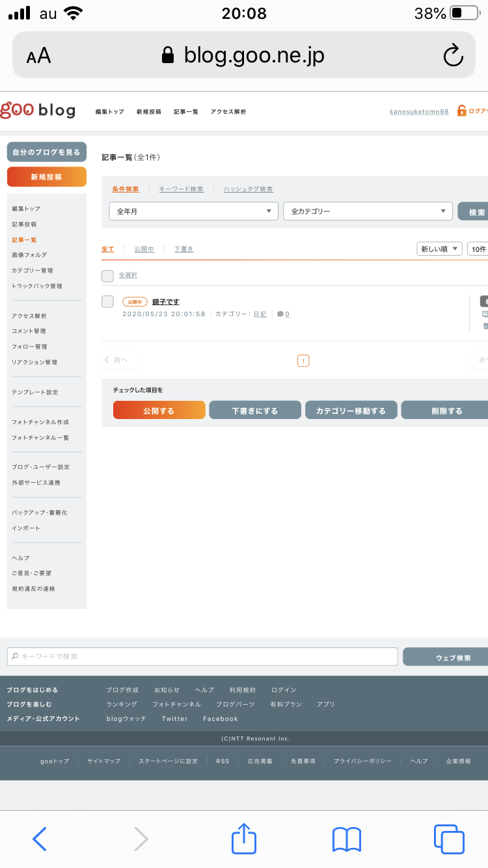Open the 鏡子です article title link

[165, 302]
